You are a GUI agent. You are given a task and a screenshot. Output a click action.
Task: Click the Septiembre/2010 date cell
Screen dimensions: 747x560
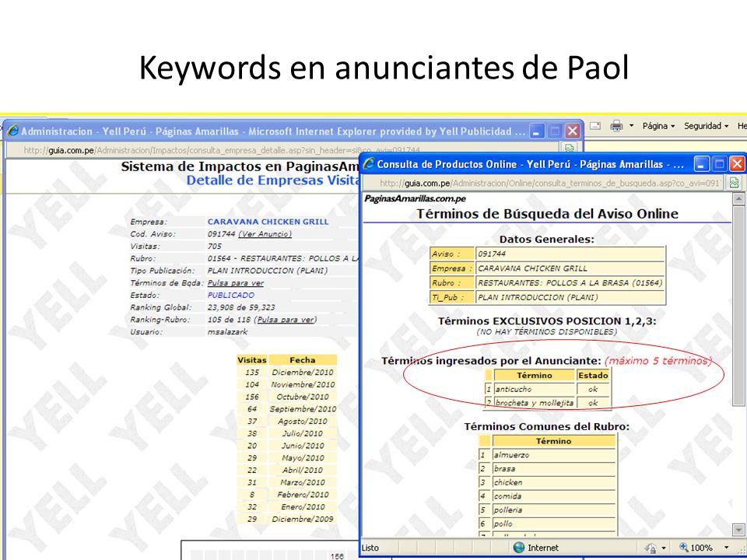click(303, 409)
